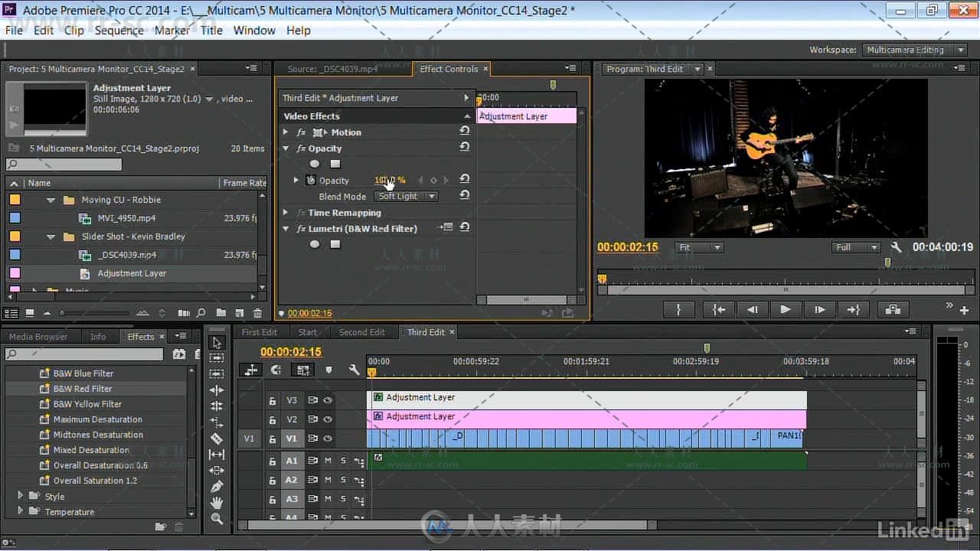Select the Razor tool

point(217,439)
